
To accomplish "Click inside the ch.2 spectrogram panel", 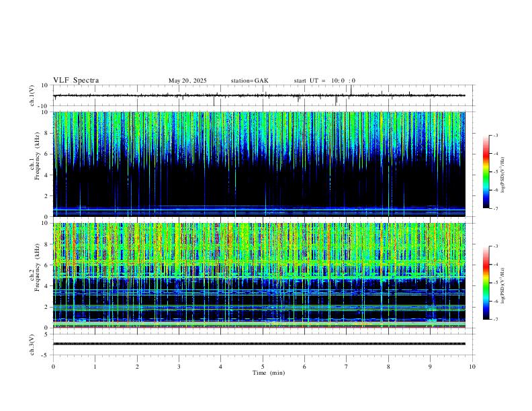I will pos(259,275).
